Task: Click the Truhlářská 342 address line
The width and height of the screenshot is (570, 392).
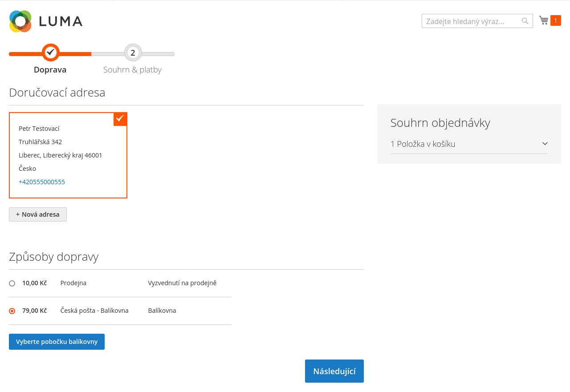Action: (x=40, y=142)
